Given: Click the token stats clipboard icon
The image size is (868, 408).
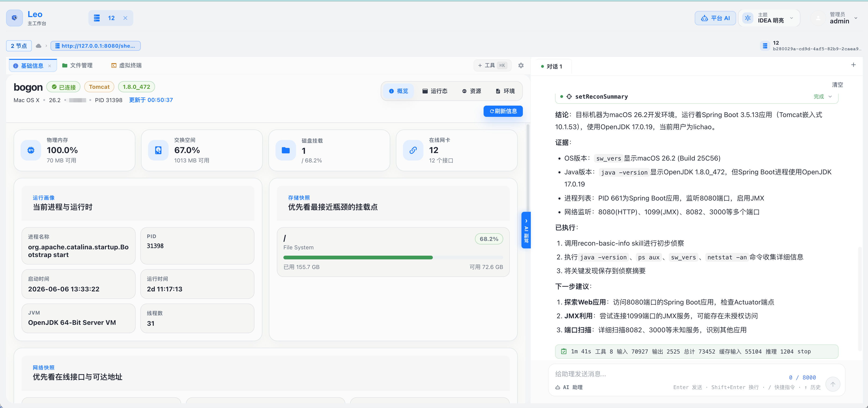Looking at the screenshot, I should pyautogui.click(x=564, y=351).
